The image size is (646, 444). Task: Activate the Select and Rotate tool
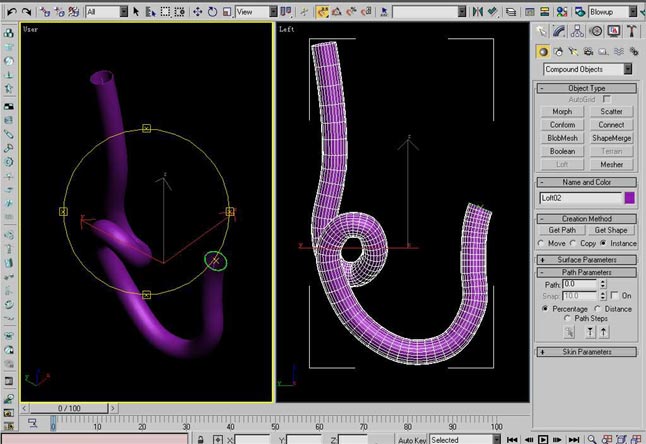click(212, 12)
